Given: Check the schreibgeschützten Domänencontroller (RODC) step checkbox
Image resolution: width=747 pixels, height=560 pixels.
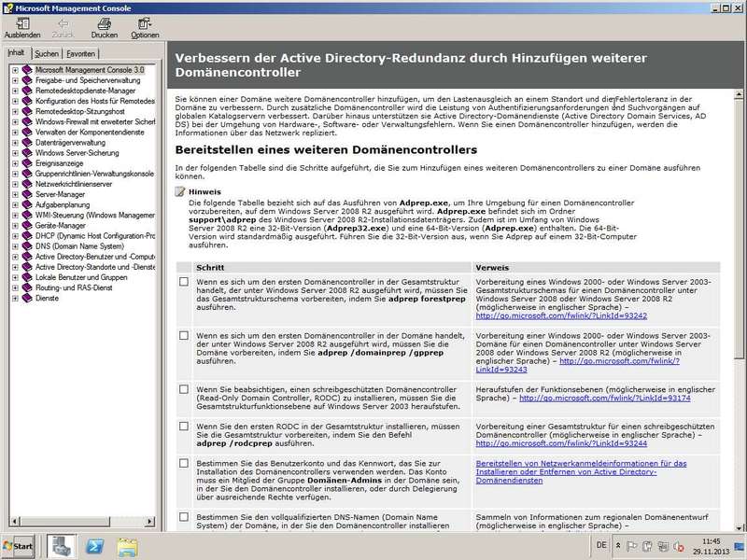Looking at the screenshot, I should (x=184, y=389).
